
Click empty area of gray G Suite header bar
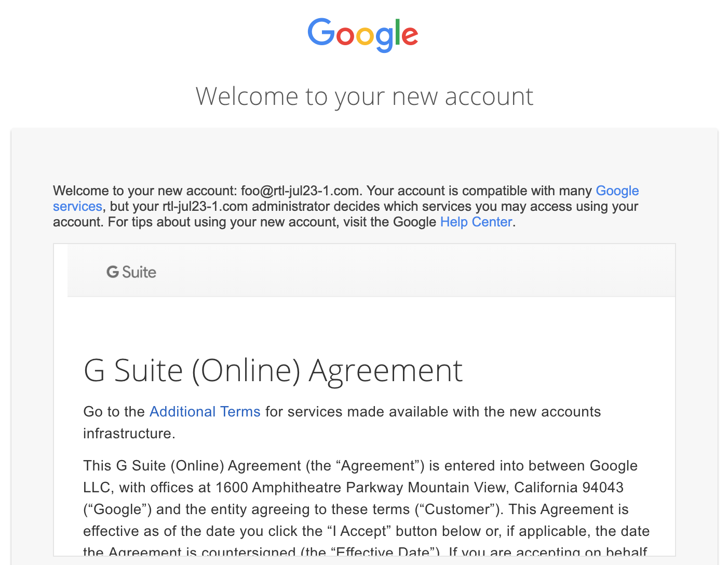415,271
